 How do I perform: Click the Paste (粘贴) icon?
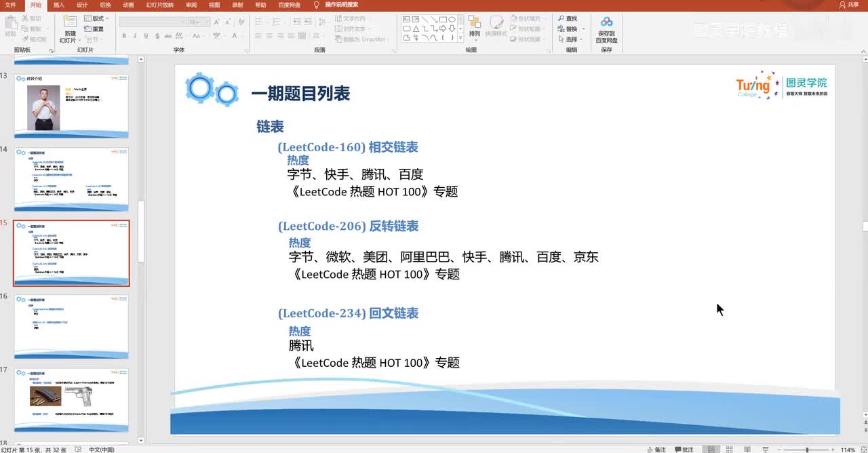pos(11,23)
